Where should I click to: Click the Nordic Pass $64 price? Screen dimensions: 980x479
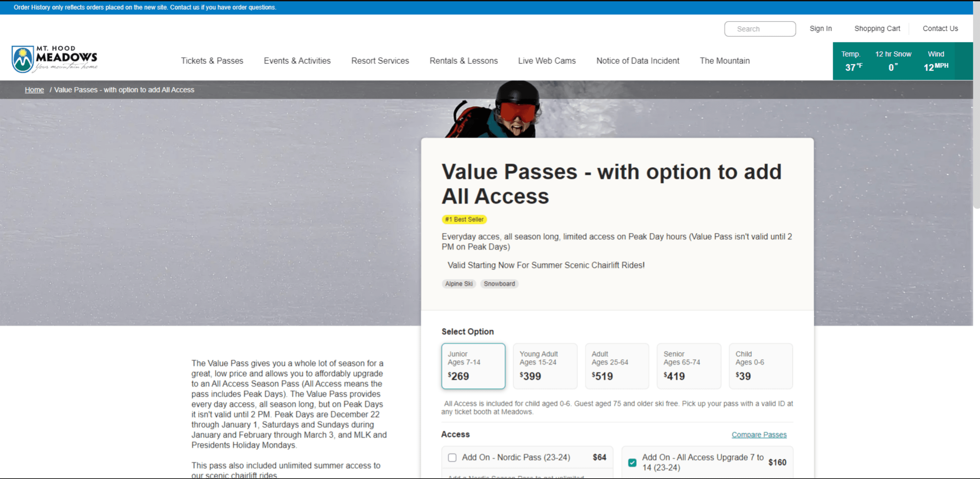599,457
